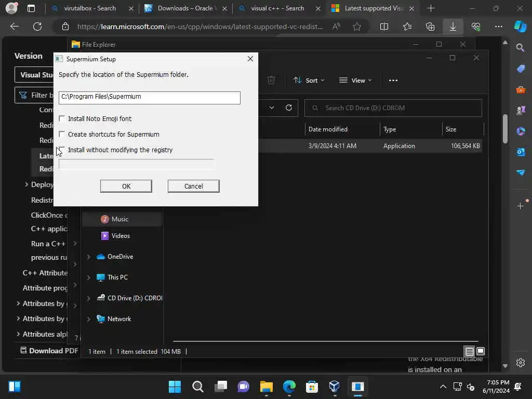Open Edge sidebar Outlook icon
This screenshot has height=399, width=532.
pyautogui.click(x=521, y=152)
